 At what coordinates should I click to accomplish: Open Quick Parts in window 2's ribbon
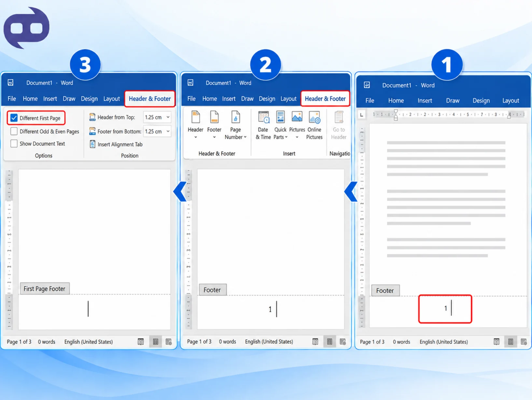coord(280,126)
